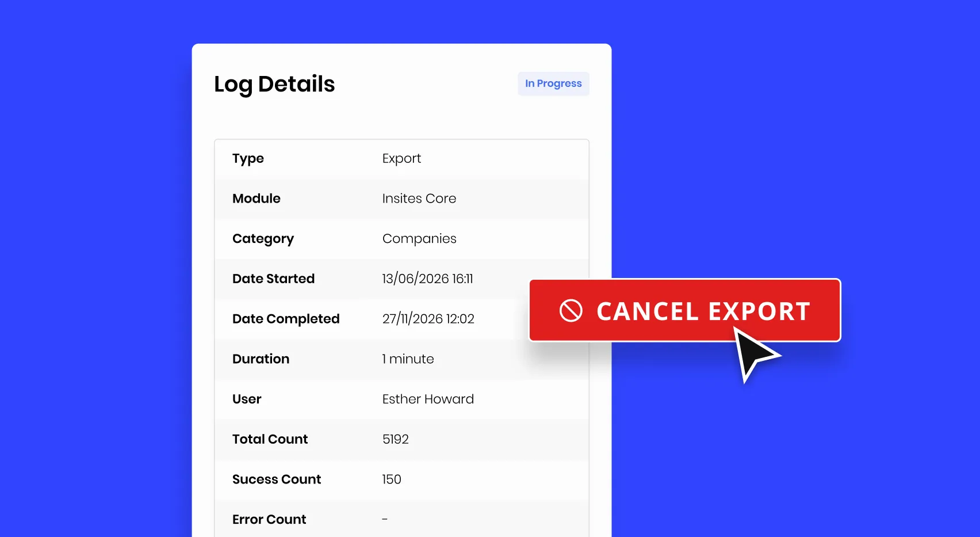Select the 1 minute duration value
The image size is (980, 537).
(408, 359)
